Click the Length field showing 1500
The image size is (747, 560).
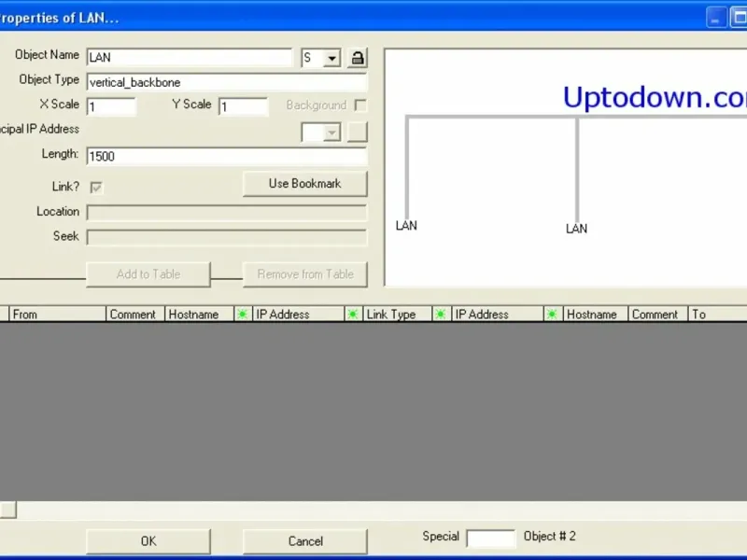(227, 156)
